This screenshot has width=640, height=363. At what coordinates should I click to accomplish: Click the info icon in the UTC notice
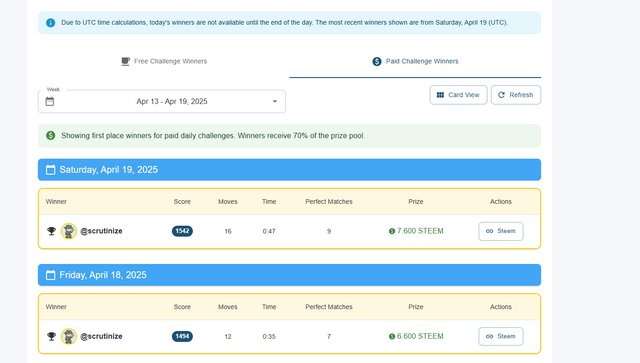(x=51, y=23)
